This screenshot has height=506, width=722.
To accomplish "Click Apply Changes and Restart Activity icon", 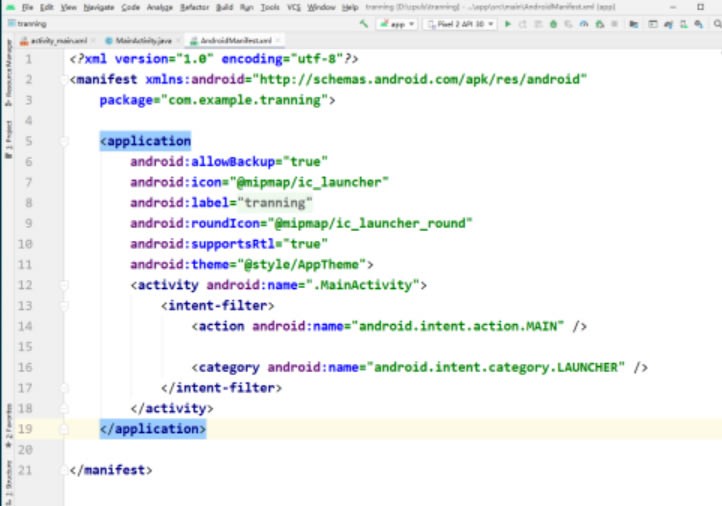I will [x=523, y=24].
